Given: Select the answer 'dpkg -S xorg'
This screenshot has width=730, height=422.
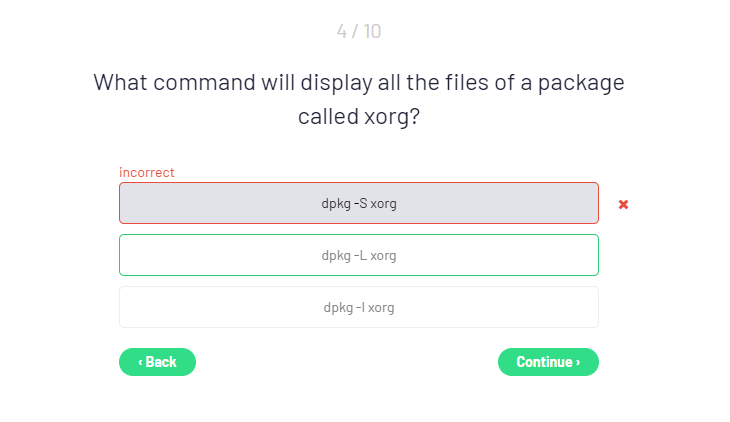Looking at the screenshot, I should click(358, 203).
